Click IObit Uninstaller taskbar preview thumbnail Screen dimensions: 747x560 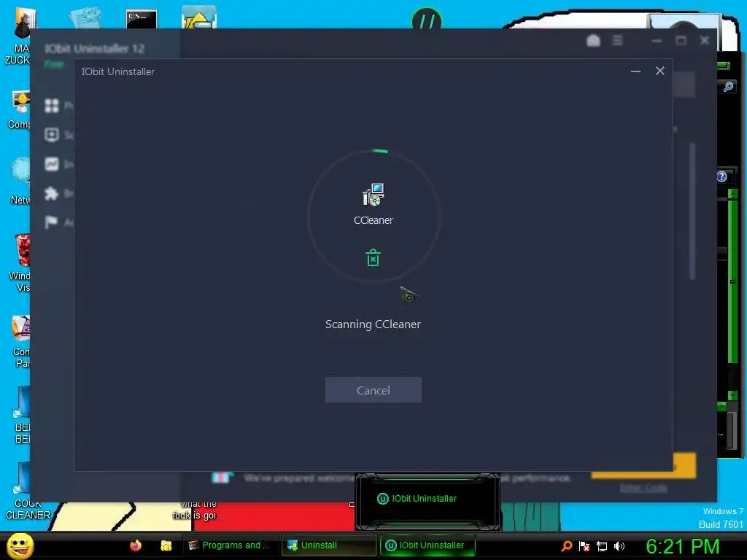[427, 502]
